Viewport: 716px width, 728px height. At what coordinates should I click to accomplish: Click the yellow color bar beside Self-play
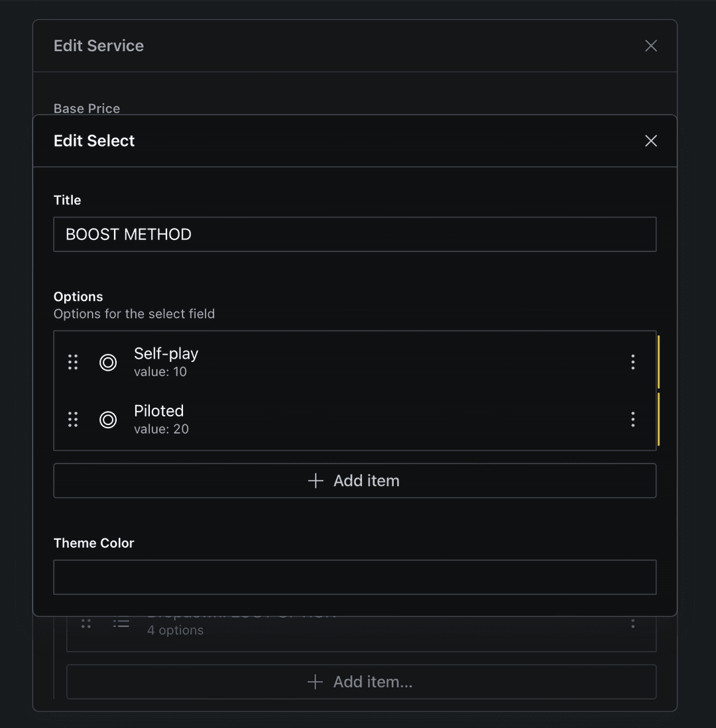point(658,362)
